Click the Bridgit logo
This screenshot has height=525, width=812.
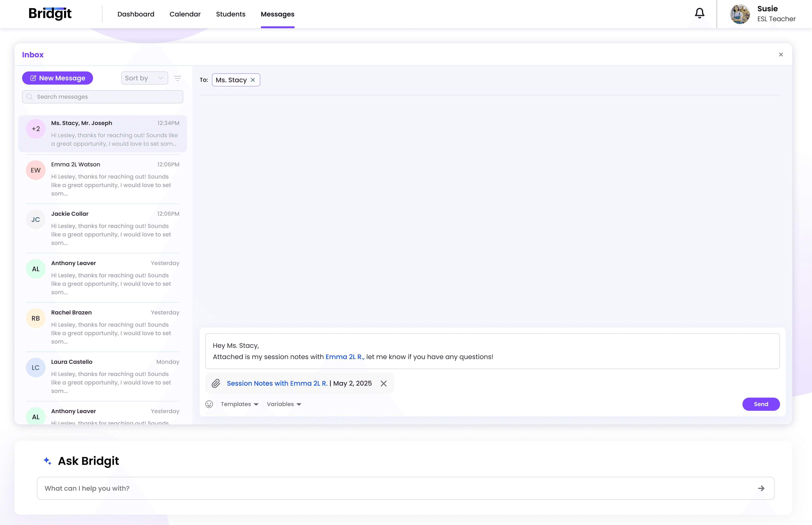point(50,14)
